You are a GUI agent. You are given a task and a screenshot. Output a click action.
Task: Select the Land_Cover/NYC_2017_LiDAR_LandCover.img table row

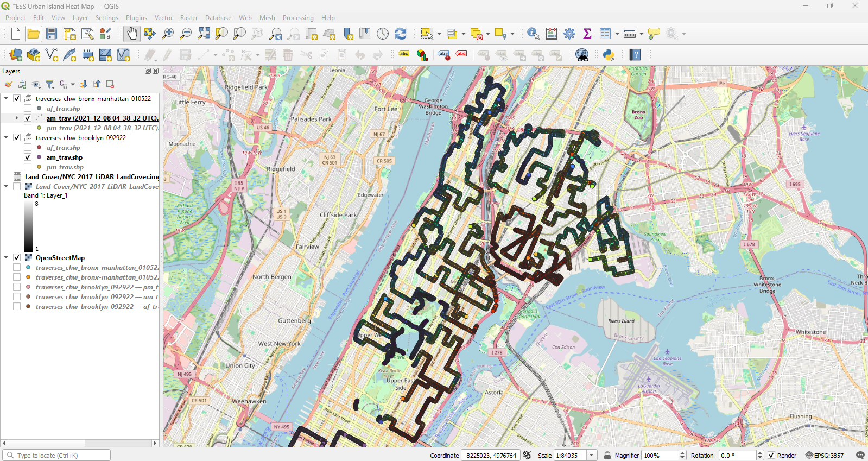[86, 177]
